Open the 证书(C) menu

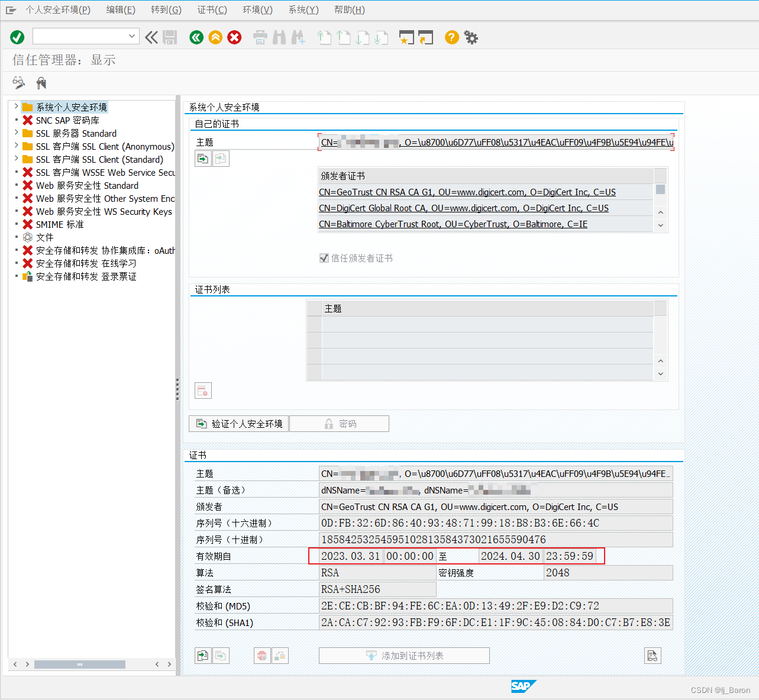click(212, 10)
